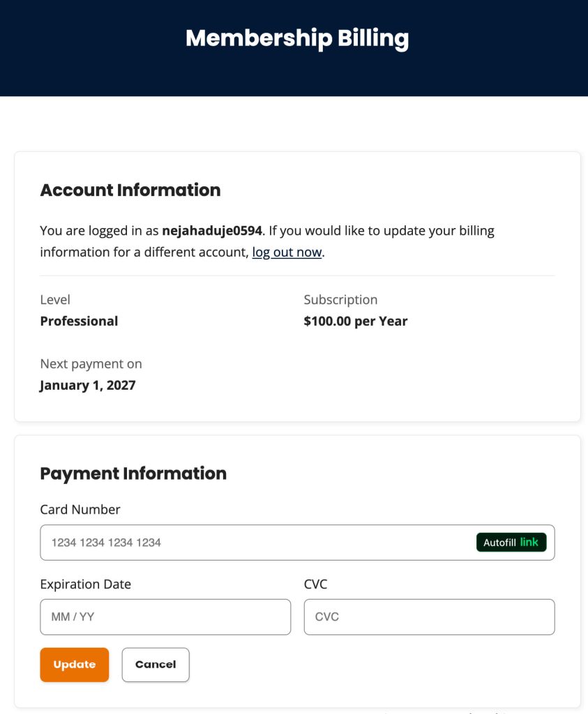Click the Expiration Date label
The height and width of the screenshot is (714, 588).
point(85,584)
